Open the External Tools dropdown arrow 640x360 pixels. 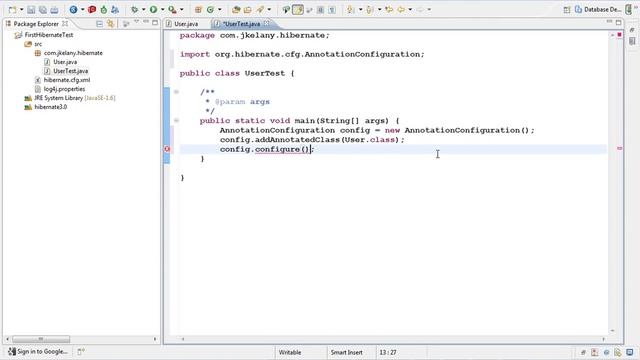coord(182,9)
